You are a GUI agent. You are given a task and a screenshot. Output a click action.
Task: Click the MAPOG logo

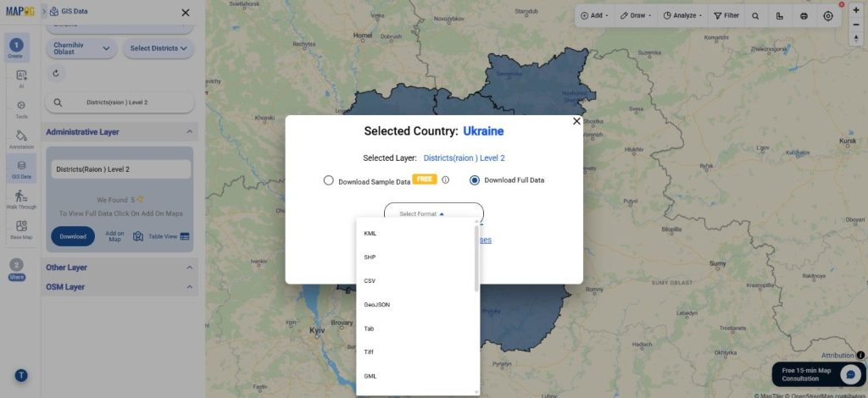pos(20,11)
